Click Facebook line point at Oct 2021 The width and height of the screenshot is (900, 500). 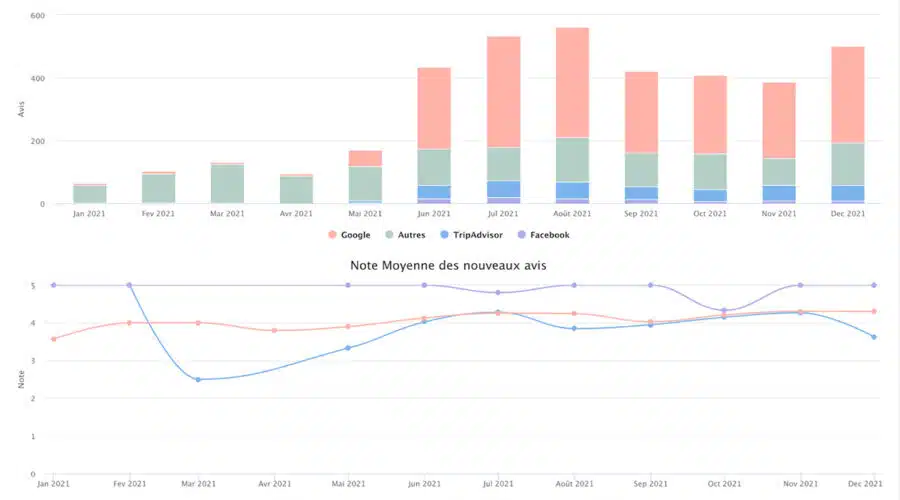723,310
